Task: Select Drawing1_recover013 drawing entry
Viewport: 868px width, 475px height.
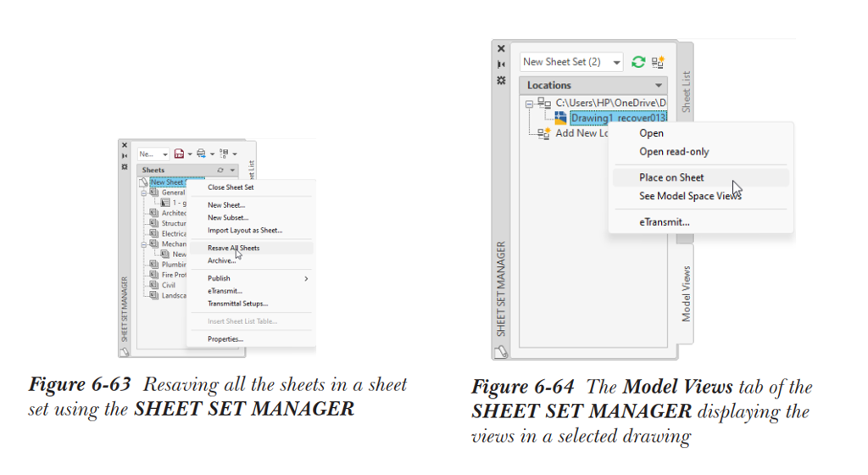Action: pos(618,118)
